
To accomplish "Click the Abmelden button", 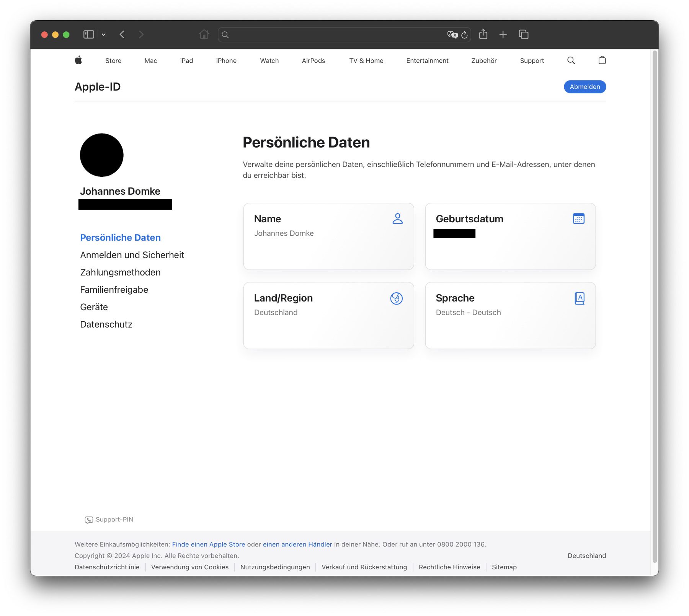I will (585, 87).
